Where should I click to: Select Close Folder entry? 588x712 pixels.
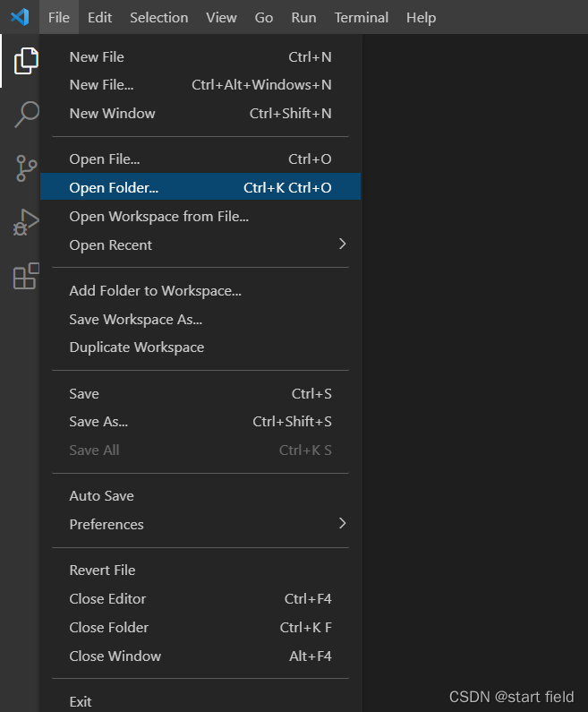coord(200,628)
